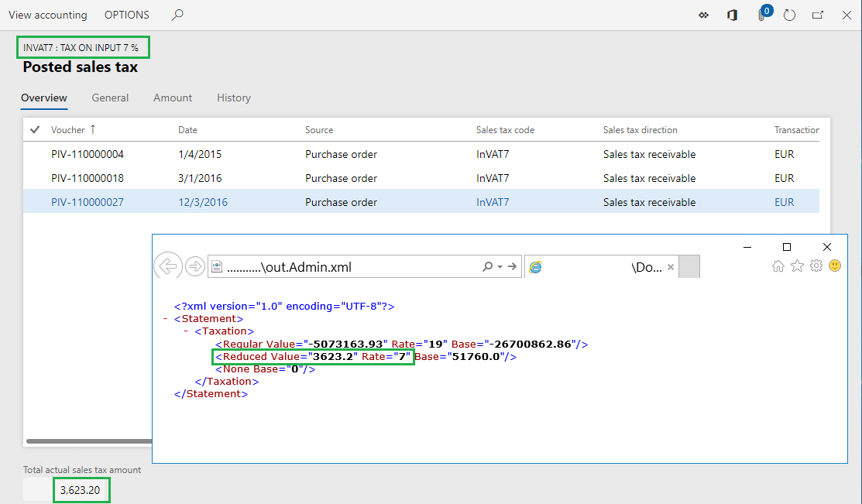Viewport: 862px width, 504px height.
Task: Click the Power Apps diamond icon
Action: 704,15
